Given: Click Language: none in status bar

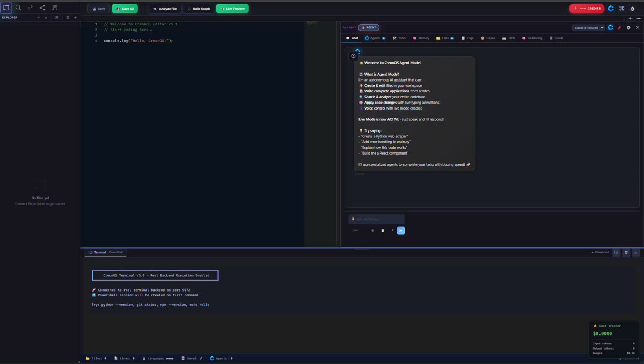Looking at the screenshot, I should point(158,358).
